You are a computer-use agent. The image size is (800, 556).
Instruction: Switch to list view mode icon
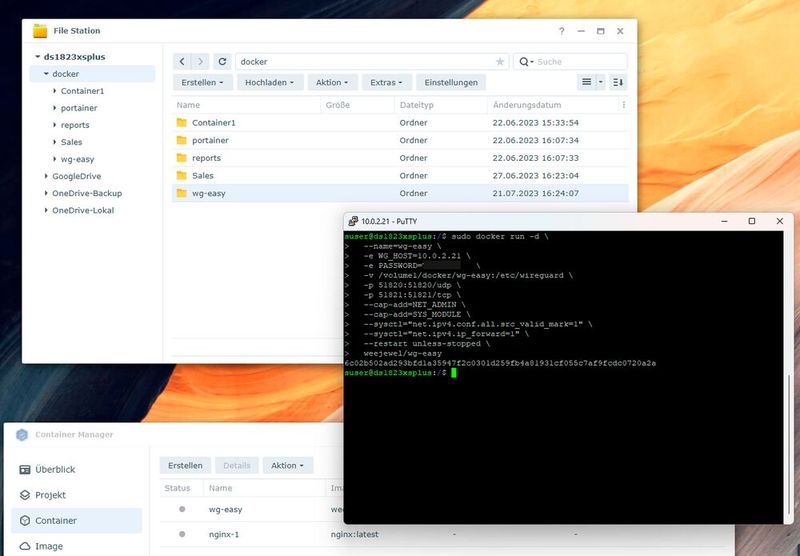(587, 82)
